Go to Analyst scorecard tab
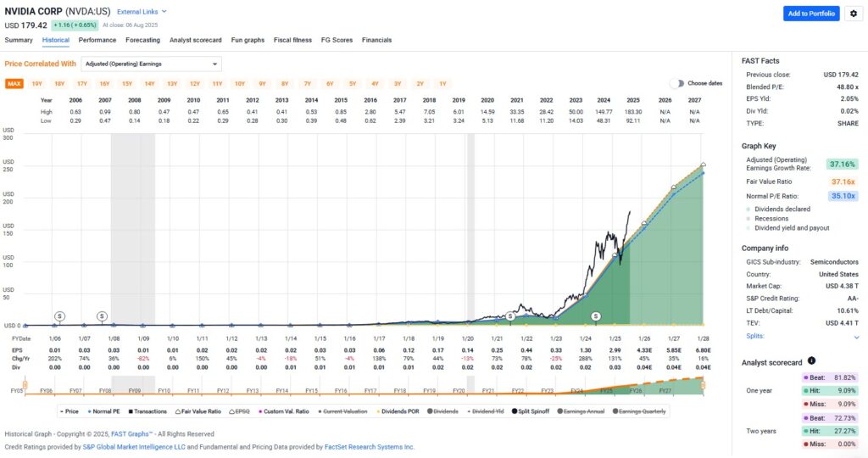The height and width of the screenshot is (458, 868). pos(196,40)
